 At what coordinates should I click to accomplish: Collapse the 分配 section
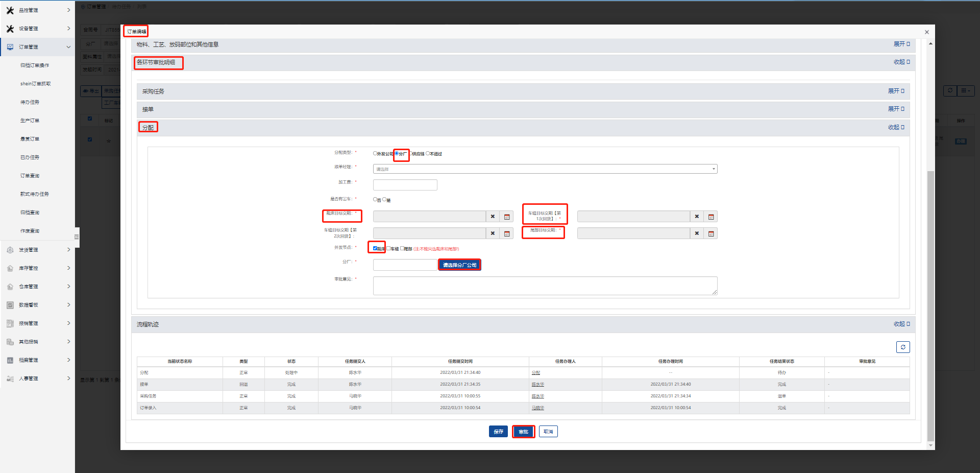tap(896, 127)
